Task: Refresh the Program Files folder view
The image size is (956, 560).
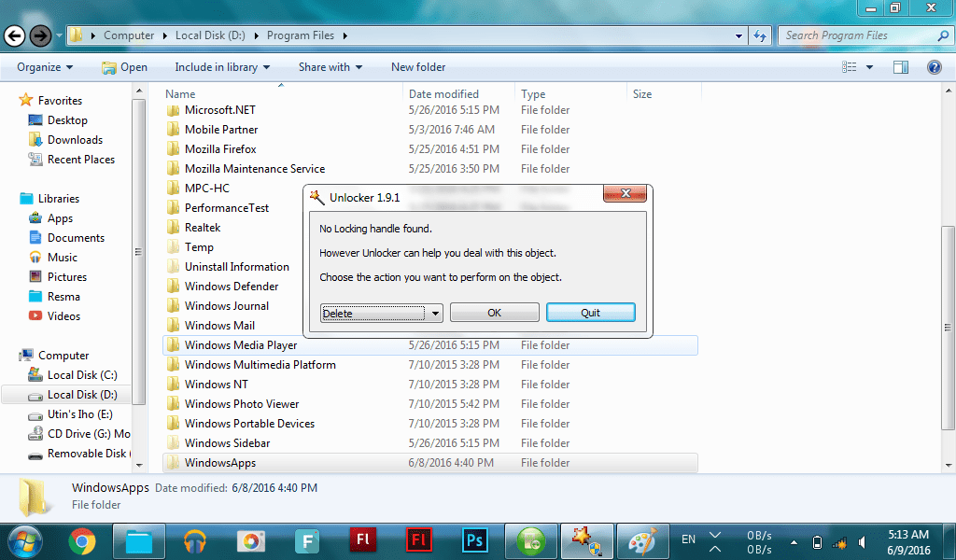Action: pos(760,36)
